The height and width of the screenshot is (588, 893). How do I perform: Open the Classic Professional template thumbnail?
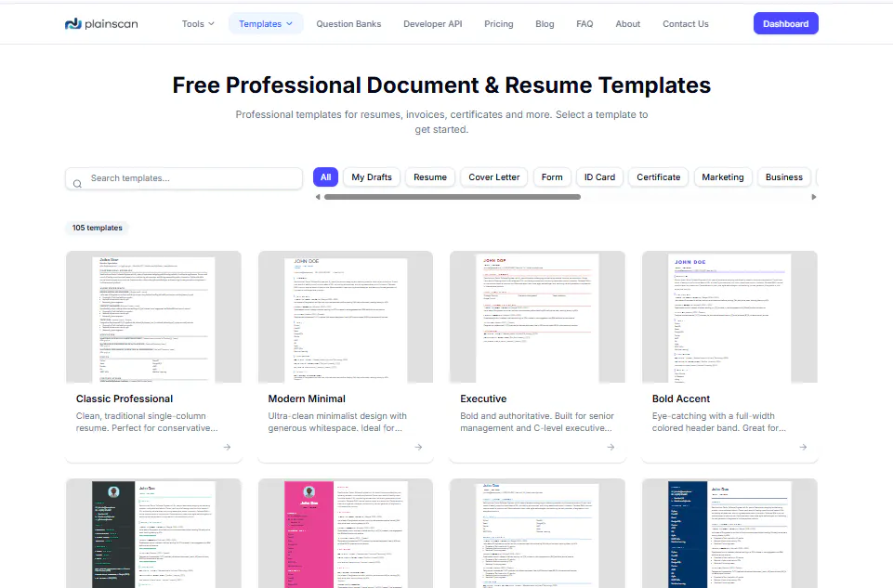coord(153,317)
